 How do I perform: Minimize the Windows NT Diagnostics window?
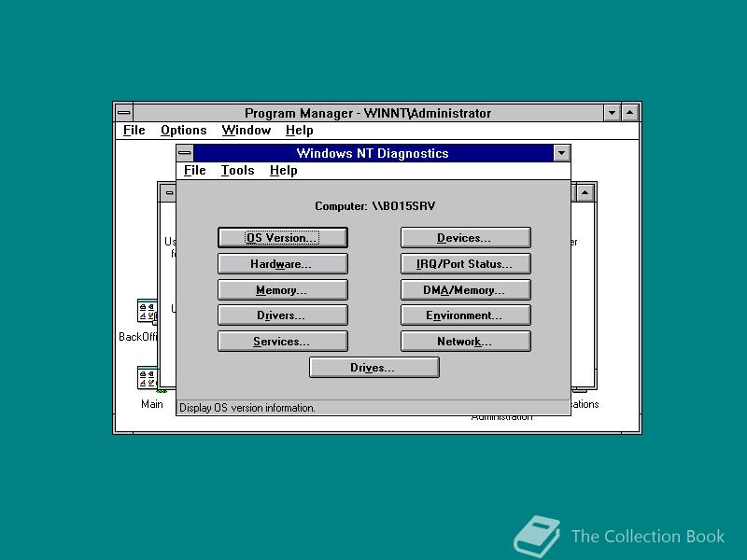point(562,153)
